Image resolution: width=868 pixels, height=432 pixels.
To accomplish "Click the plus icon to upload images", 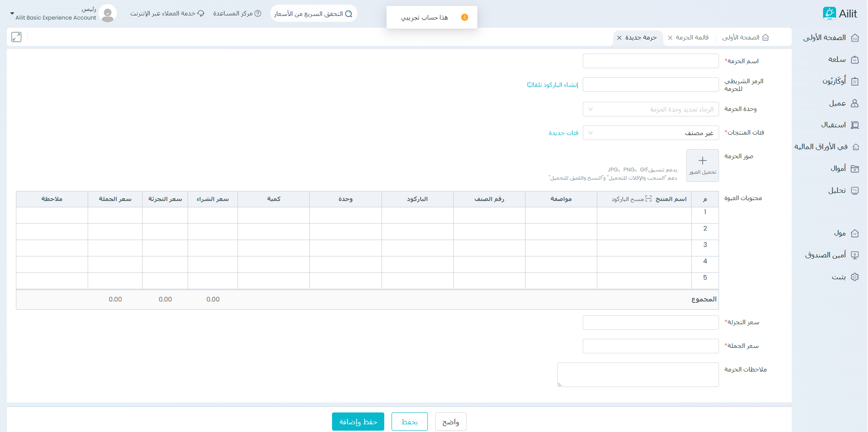I will (702, 161).
